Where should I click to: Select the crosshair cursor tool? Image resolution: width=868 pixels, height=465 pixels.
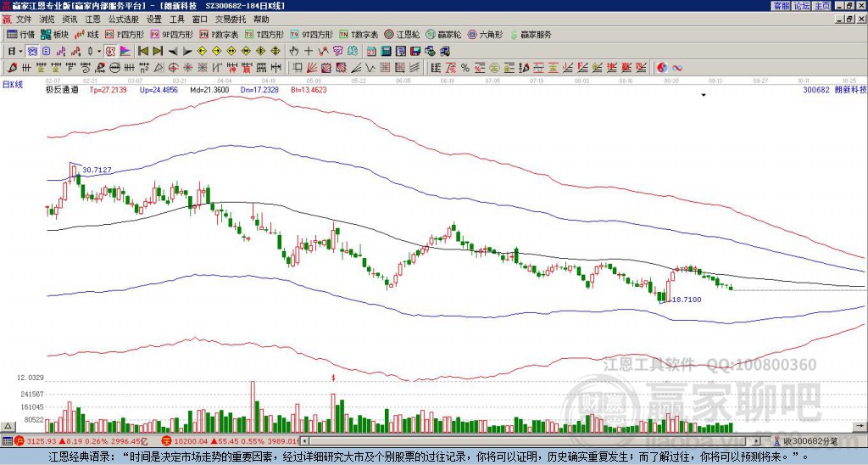pyautogui.click(x=309, y=52)
